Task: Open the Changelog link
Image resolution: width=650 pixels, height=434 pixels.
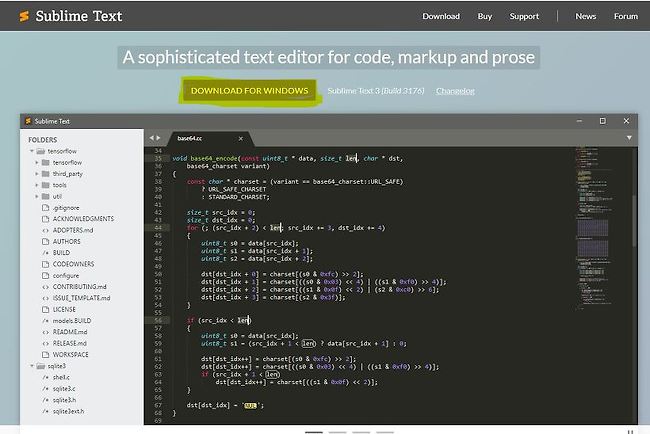Action: point(455,91)
